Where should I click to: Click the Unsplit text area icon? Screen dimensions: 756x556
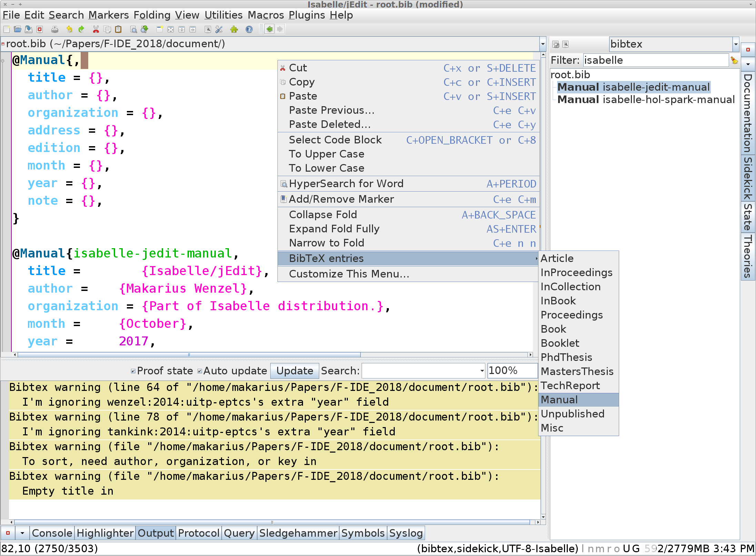(171, 29)
